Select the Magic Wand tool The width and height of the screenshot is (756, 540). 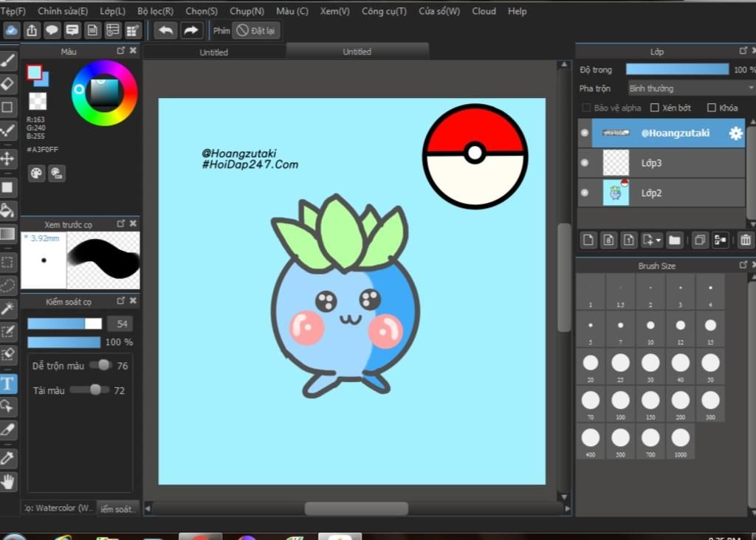[8, 309]
